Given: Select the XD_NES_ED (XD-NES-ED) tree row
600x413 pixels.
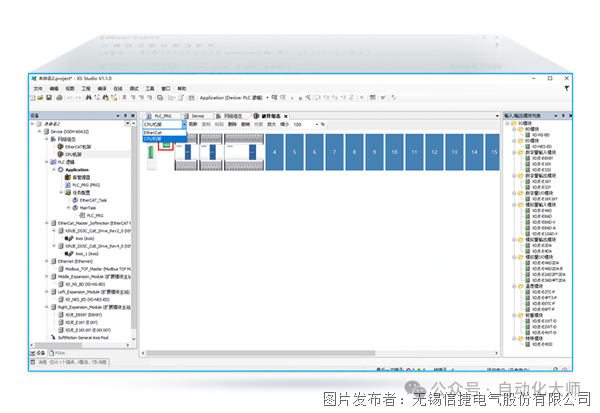Looking at the screenshot, I should (x=85, y=299).
